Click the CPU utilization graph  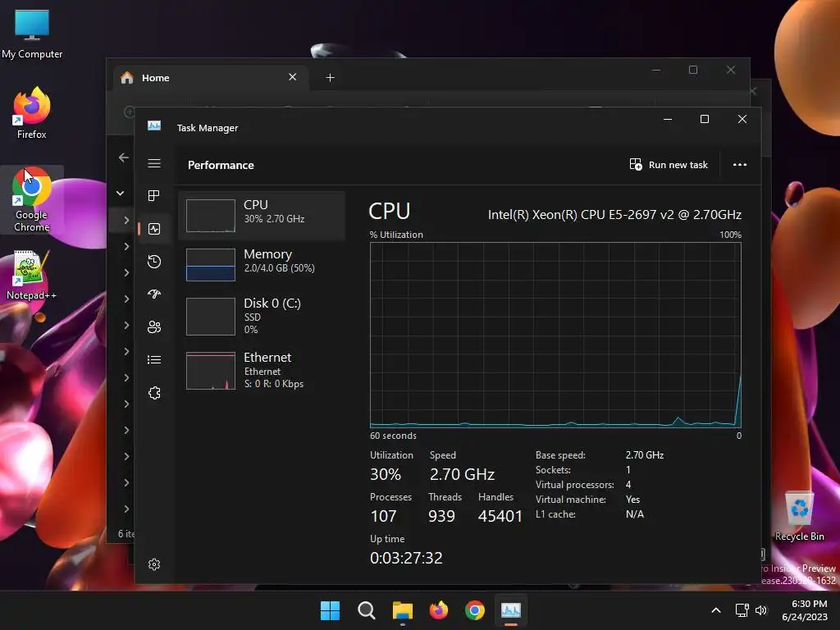[x=555, y=335]
